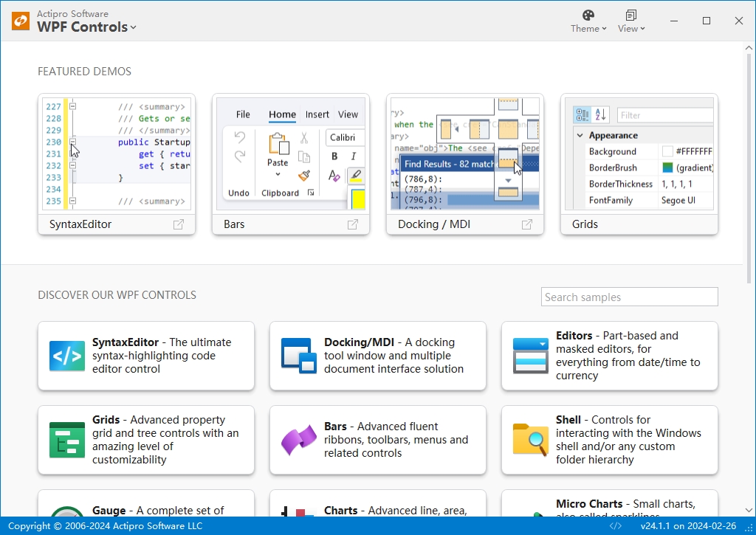Open the Gauge product card

[x=146, y=503]
